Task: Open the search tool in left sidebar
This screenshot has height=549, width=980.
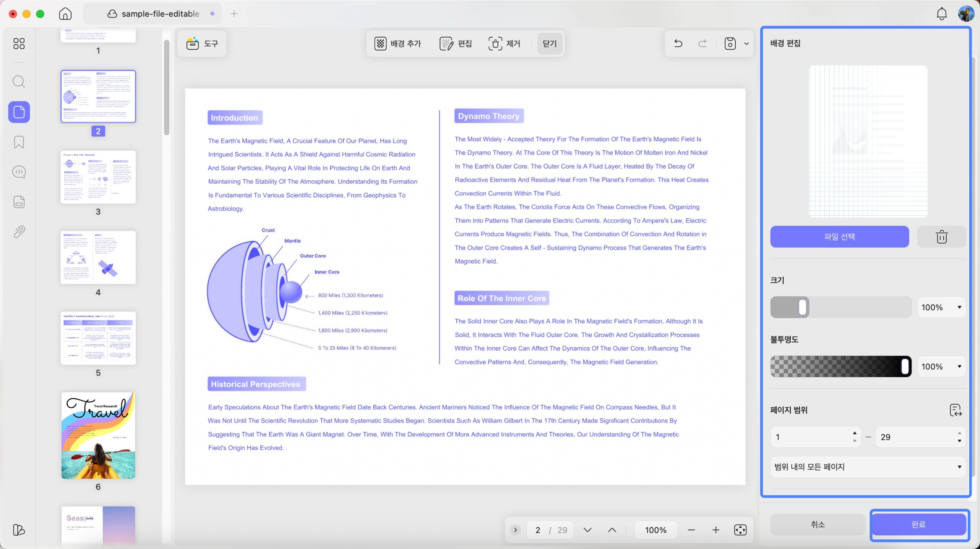Action: [x=19, y=82]
